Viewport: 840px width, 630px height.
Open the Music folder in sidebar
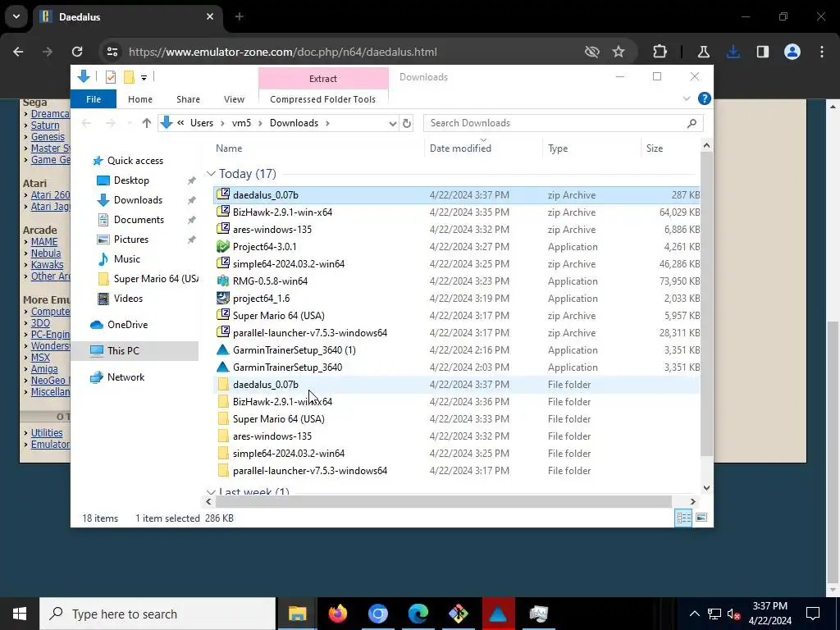tap(127, 259)
